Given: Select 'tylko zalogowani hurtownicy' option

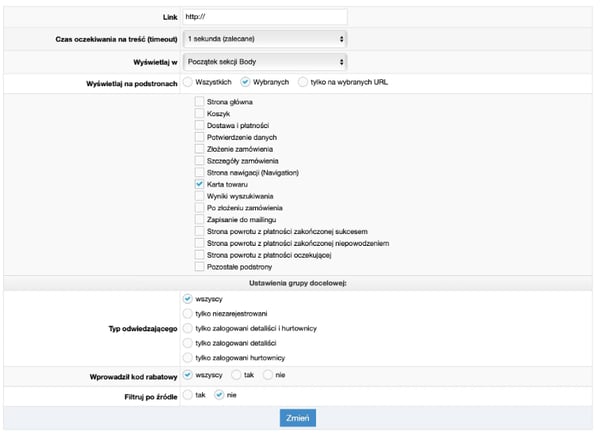Looking at the screenshot, I should (x=189, y=358).
